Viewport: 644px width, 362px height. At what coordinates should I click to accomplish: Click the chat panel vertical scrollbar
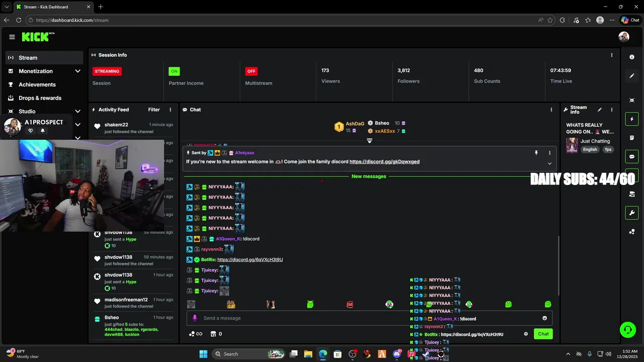pos(558,265)
